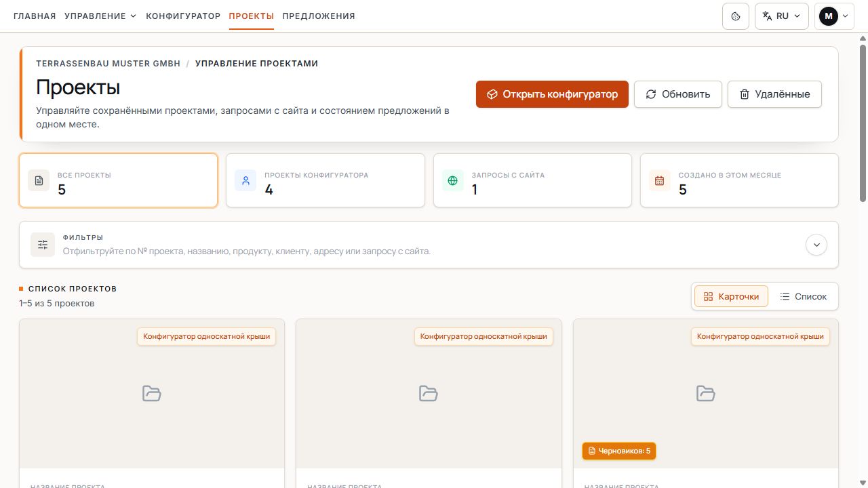Click the Черновиков: 5 badge
Screen dimensions: 868x488
(619, 451)
